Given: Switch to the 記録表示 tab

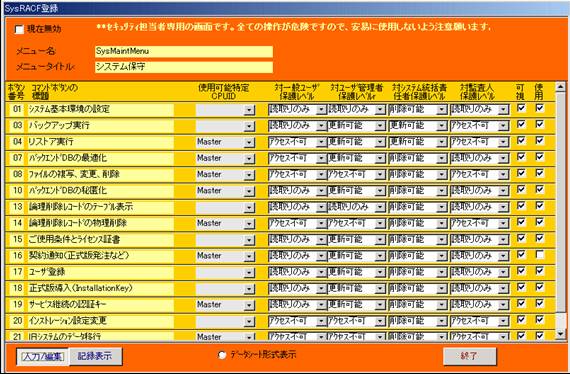Looking at the screenshot, I should pyautogui.click(x=95, y=356).
